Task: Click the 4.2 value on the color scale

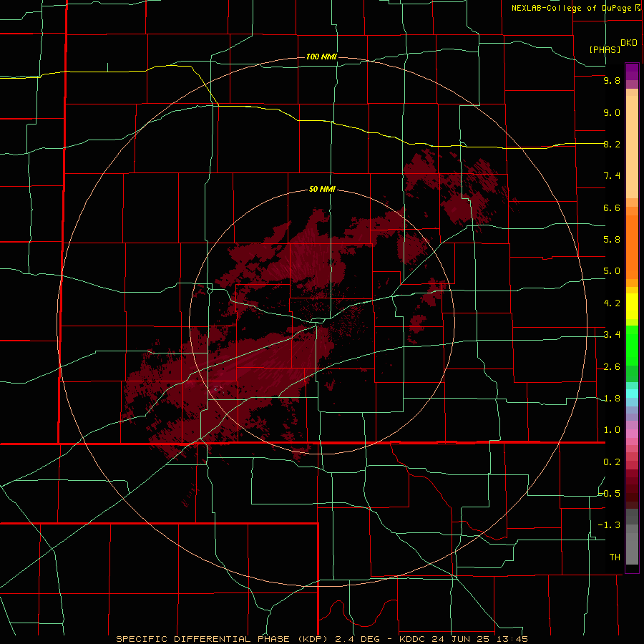Action: tap(612, 303)
